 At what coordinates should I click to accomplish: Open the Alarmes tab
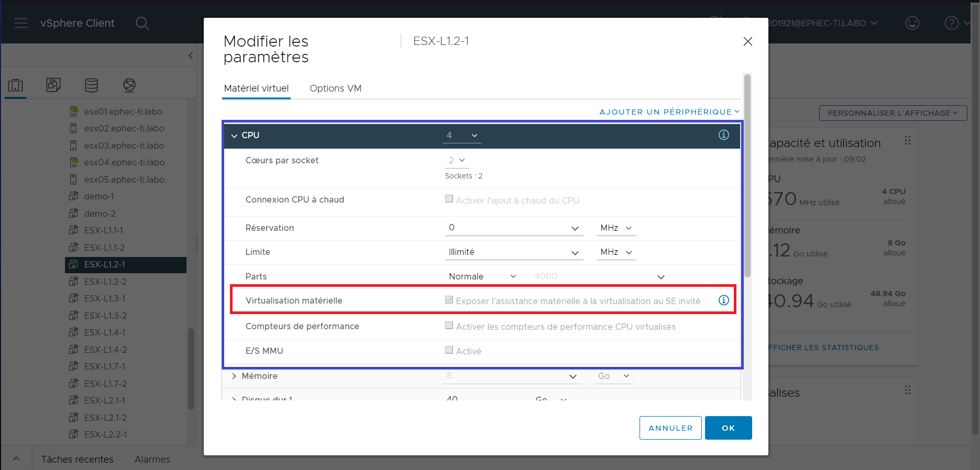152,459
